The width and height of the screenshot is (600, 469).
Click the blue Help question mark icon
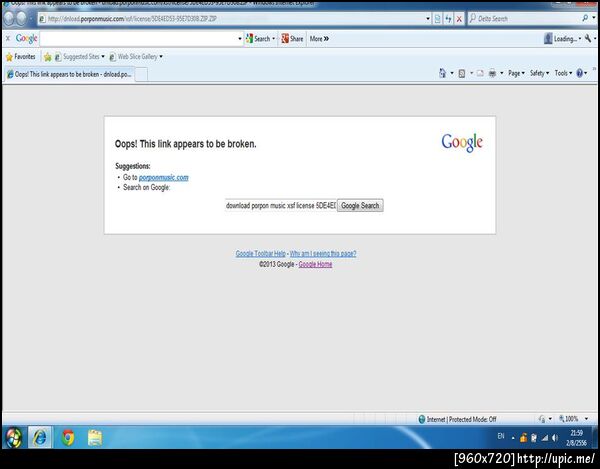[580, 73]
